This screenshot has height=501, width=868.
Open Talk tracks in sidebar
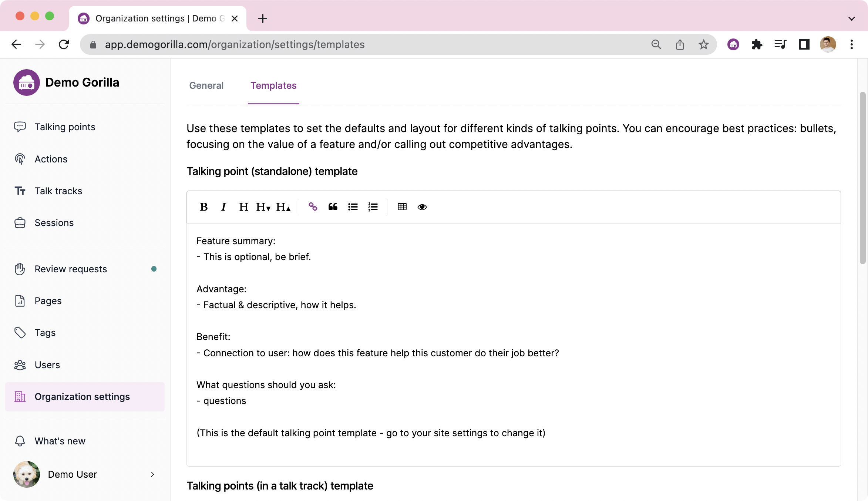(x=58, y=191)
